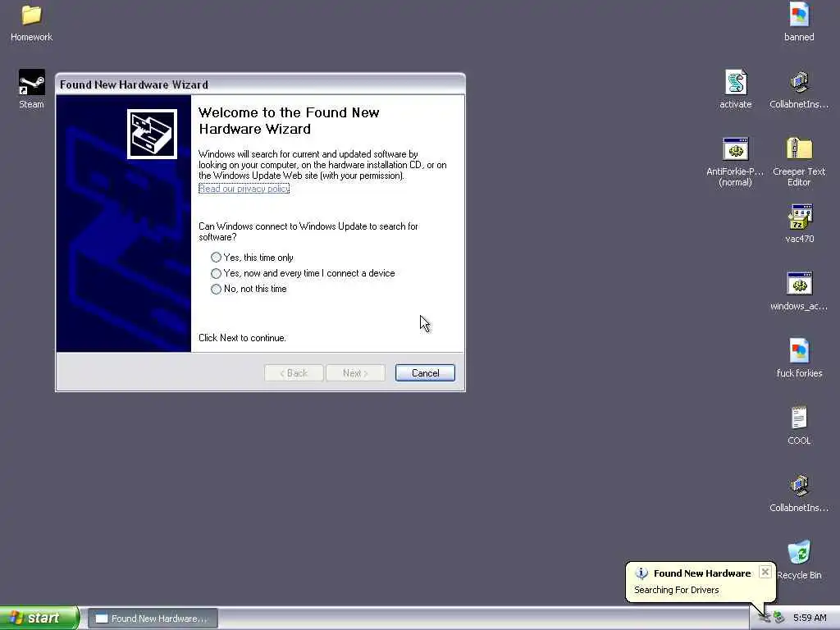Click the Found New Hardware Wizard title bar

coord(260,84)
